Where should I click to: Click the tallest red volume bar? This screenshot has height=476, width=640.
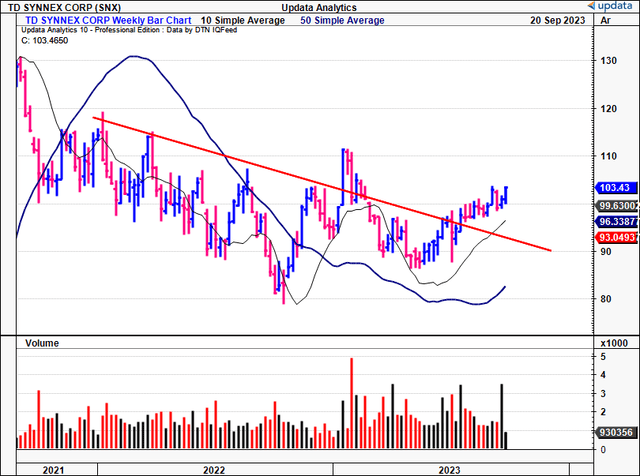pyautogui.click(x=351, y=403)
